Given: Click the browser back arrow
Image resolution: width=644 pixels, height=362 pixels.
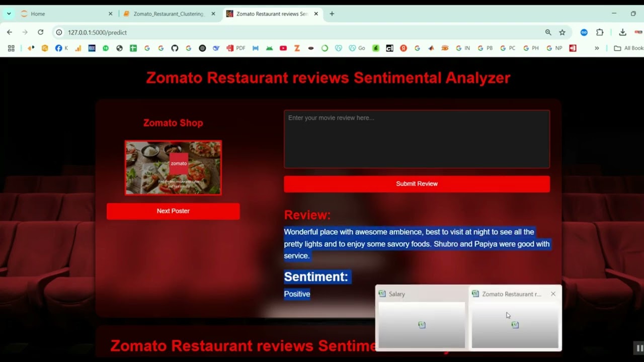Looking at the screenshot, I should point(10,32).
